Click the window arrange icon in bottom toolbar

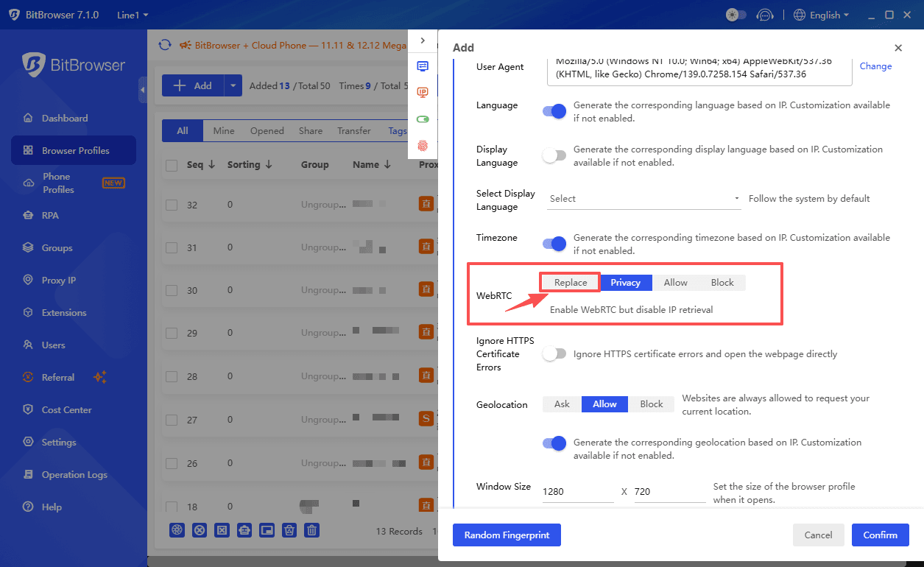267,530
